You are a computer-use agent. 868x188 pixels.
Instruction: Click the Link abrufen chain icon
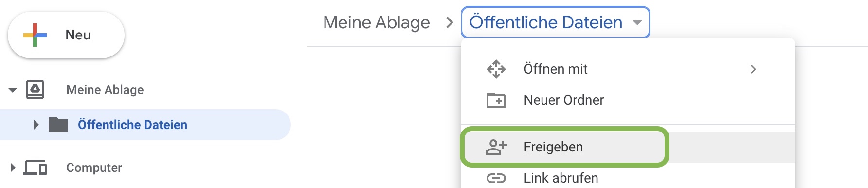(496, 178)
